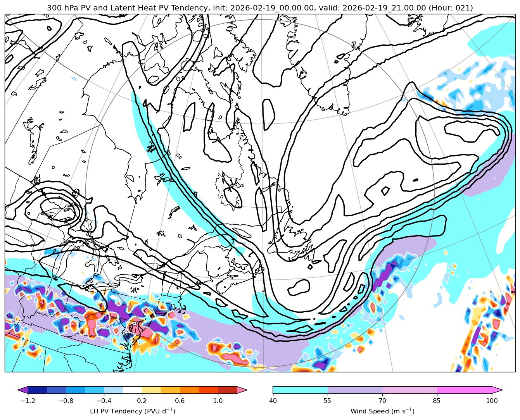Pick the lavender 55–70 wind speed swatch
Screen dimensions: 520x420
[x=355, y=390]
